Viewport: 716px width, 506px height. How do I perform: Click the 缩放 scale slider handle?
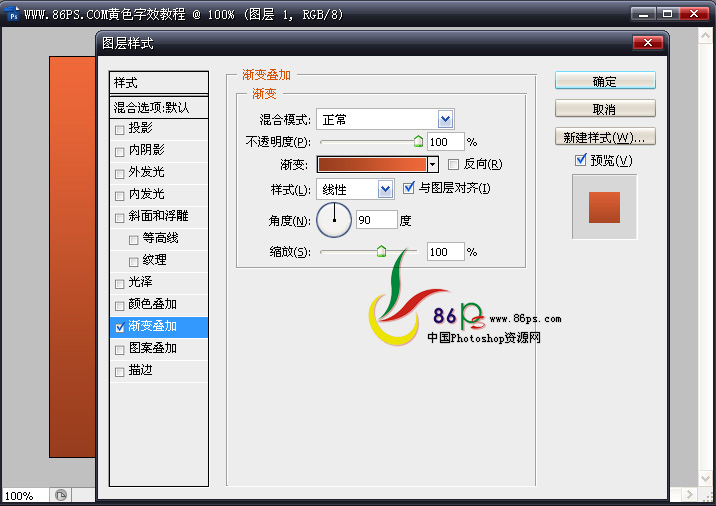click(x=381, y=251)
